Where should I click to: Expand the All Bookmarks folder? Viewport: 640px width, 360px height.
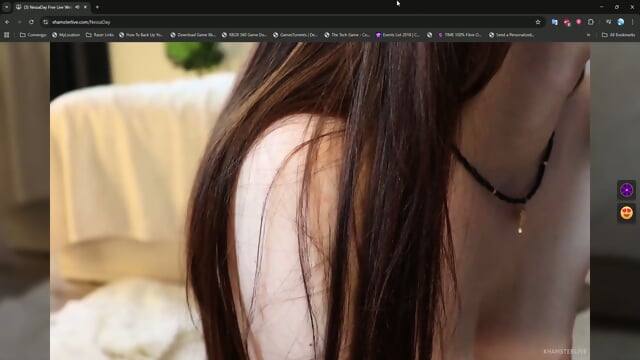[x=618, y=35]
